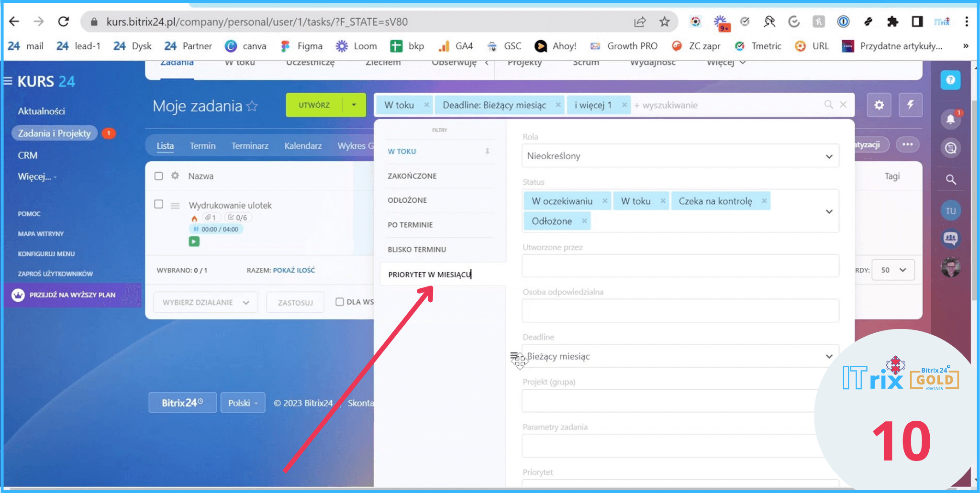The height and width of the screenshot is (493, 980).
Task: Click the Osoba odpowiedzialna input field
Action: [680, 311]
